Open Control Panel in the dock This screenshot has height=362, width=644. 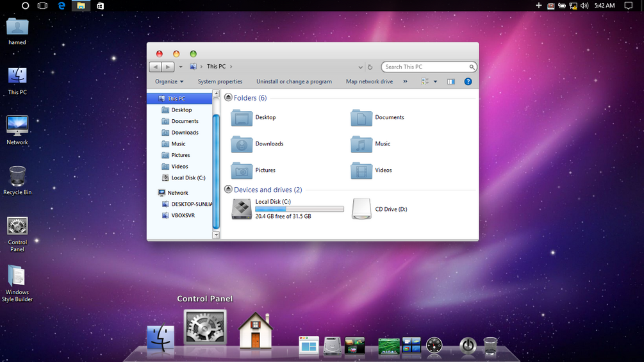pos(205,327)
